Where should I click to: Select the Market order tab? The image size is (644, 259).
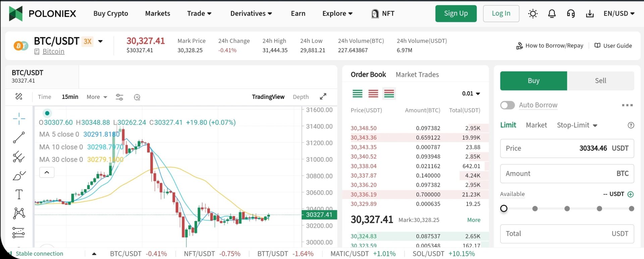[536, 125]
